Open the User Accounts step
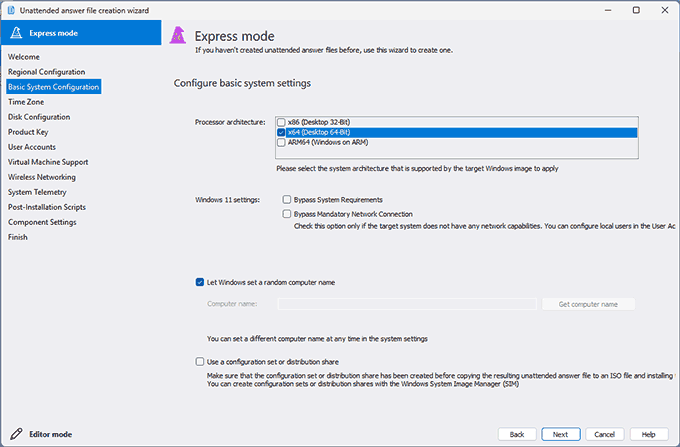The width and height of the screenshot is (680, 447). click(32, 147)
